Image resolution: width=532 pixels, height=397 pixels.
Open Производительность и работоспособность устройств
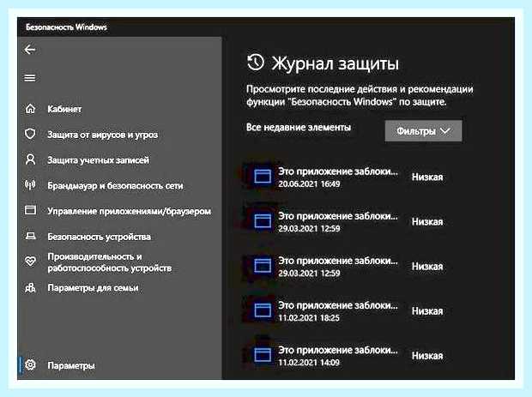(110, 262)
